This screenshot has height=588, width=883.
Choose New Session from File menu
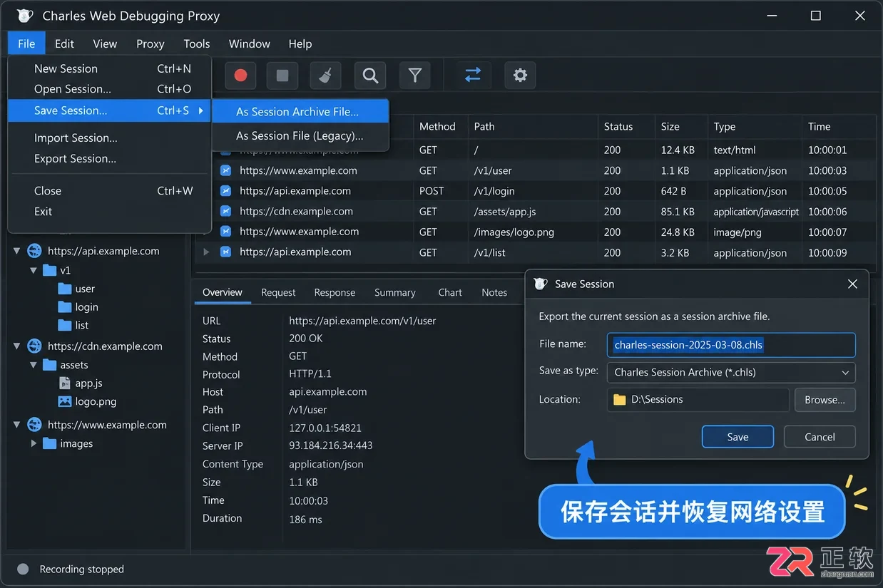click(110, 68)
